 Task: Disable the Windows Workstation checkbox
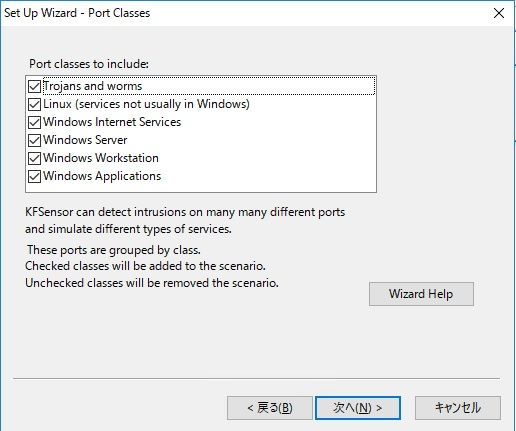coord(34,158)
